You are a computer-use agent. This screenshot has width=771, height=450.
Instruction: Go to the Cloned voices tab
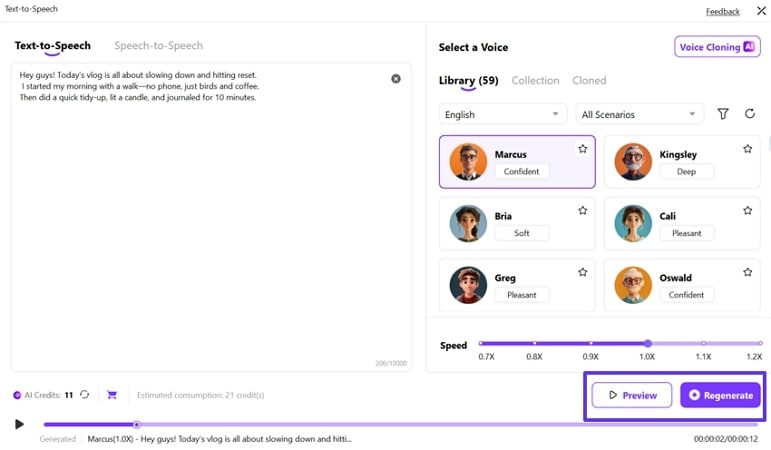click(589, 80)
